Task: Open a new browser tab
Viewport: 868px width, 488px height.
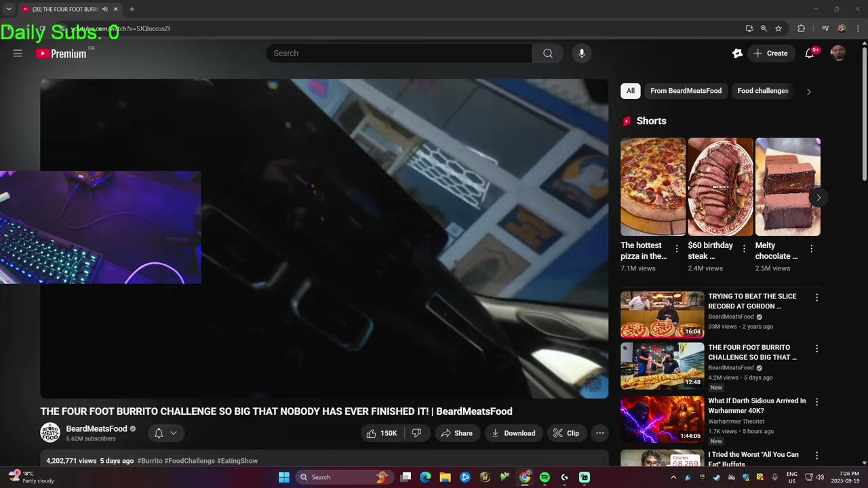Action: (x=132, y=9)
